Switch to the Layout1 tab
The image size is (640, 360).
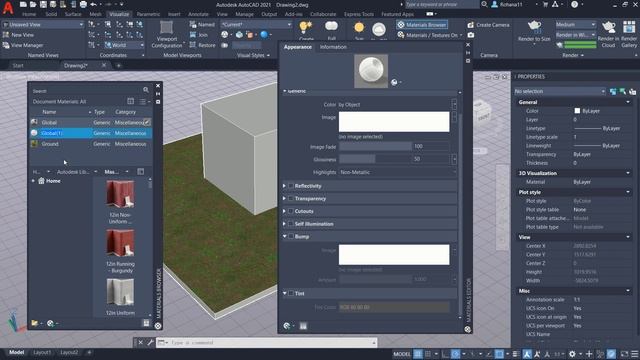pos(42,352)
